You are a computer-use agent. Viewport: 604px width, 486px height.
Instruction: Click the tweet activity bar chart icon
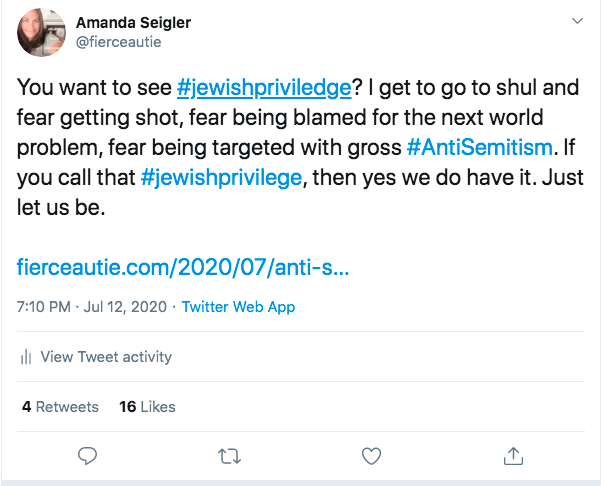[27, 357]
